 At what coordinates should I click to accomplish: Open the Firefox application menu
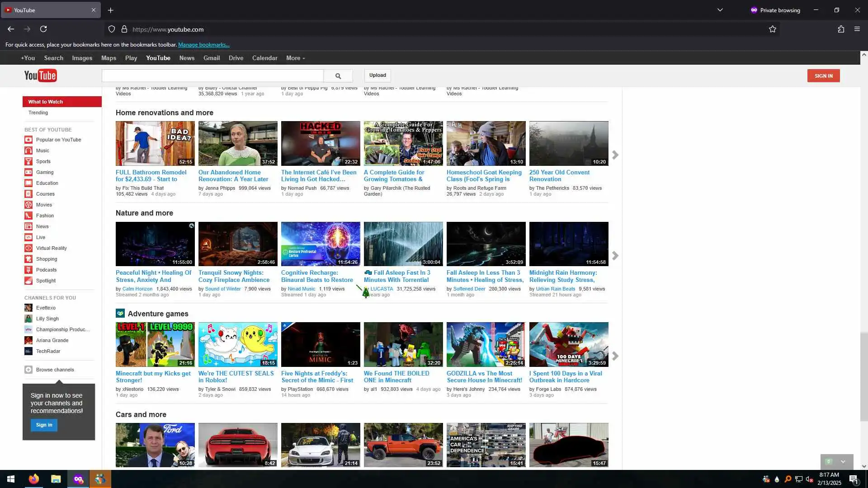tap(857, 29)
